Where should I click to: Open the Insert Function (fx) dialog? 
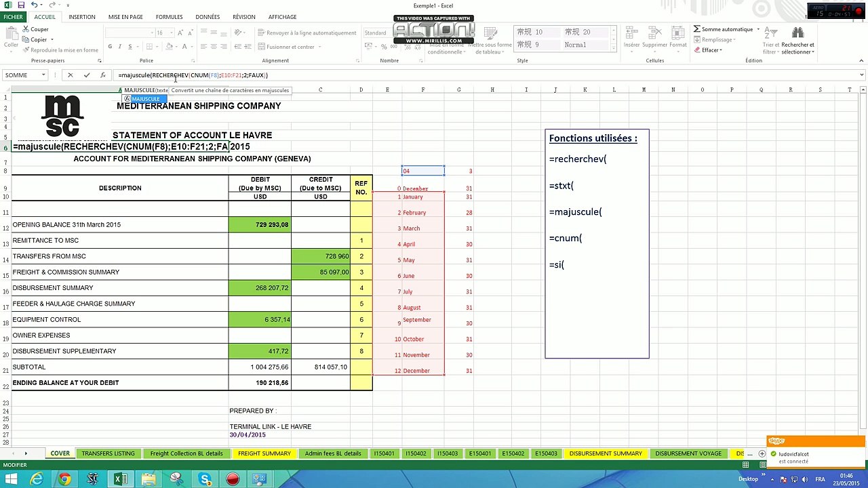102,75
